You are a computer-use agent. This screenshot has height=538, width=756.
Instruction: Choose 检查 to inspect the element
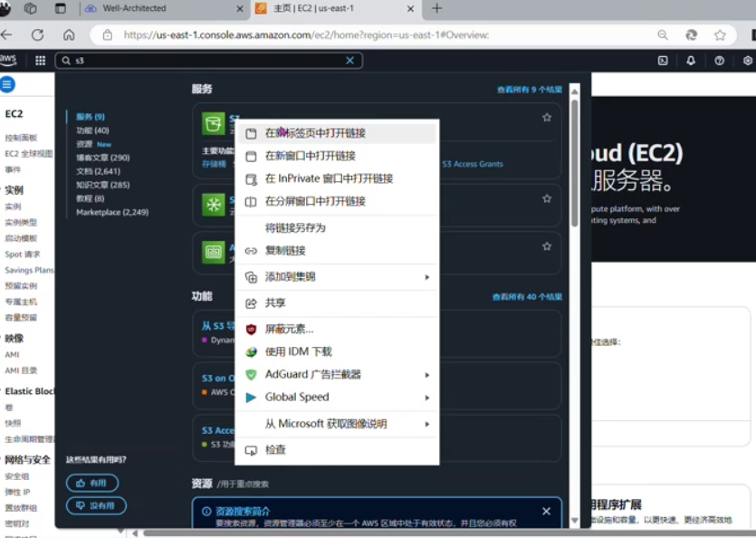(x=337, y=450)
